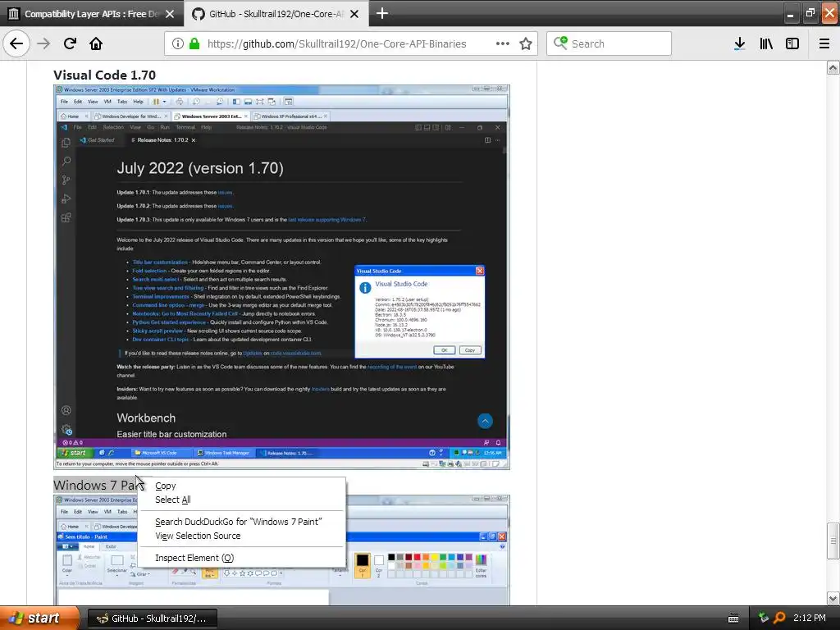This screenshot has height=630, width=840.
Task: Open the Downloads arrow panel
Action: pyautogui.click(x=740, y=44)
